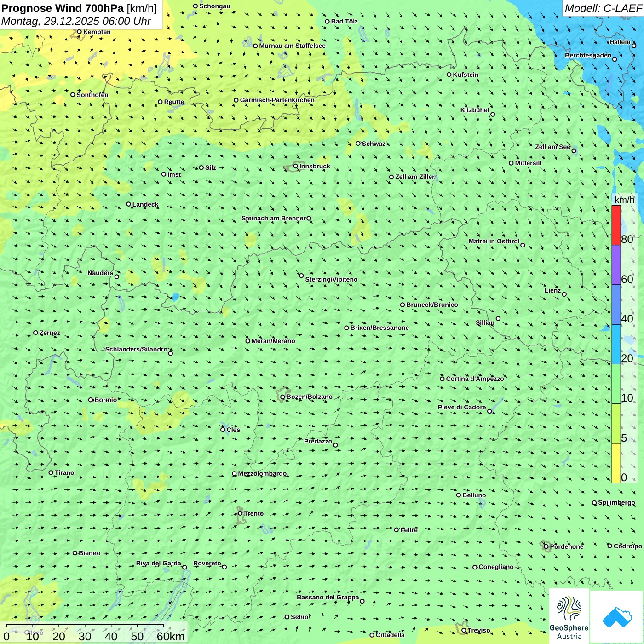Click the Matrei in Osttirol label

tap(494, 241)
